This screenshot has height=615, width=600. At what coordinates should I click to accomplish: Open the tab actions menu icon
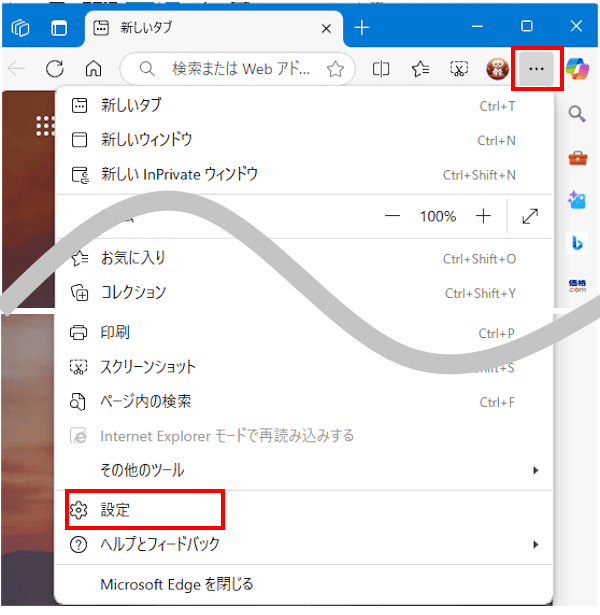coord(59,28)
